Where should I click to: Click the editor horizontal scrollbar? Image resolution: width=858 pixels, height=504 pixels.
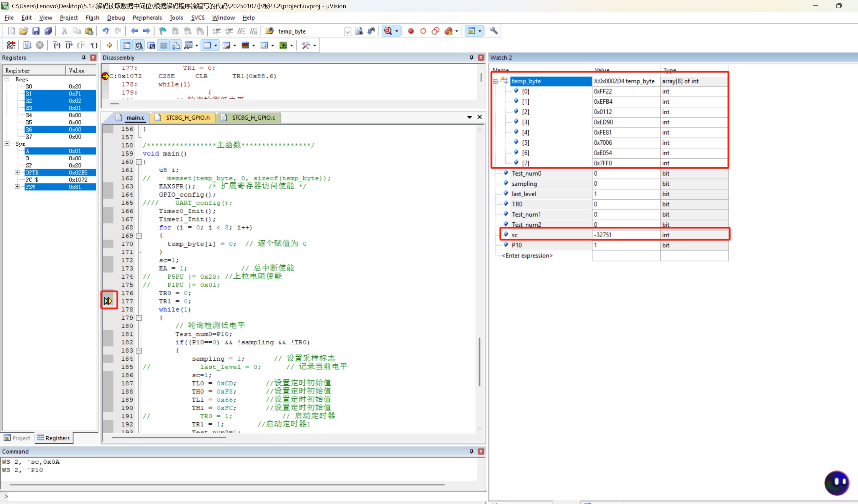169,437
